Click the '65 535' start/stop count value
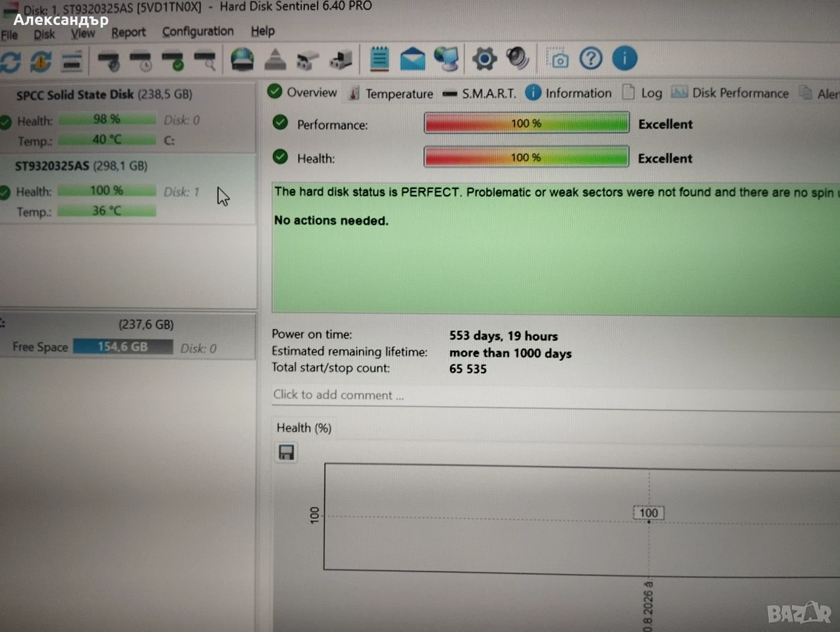840x632 pixels. (468, 369)
